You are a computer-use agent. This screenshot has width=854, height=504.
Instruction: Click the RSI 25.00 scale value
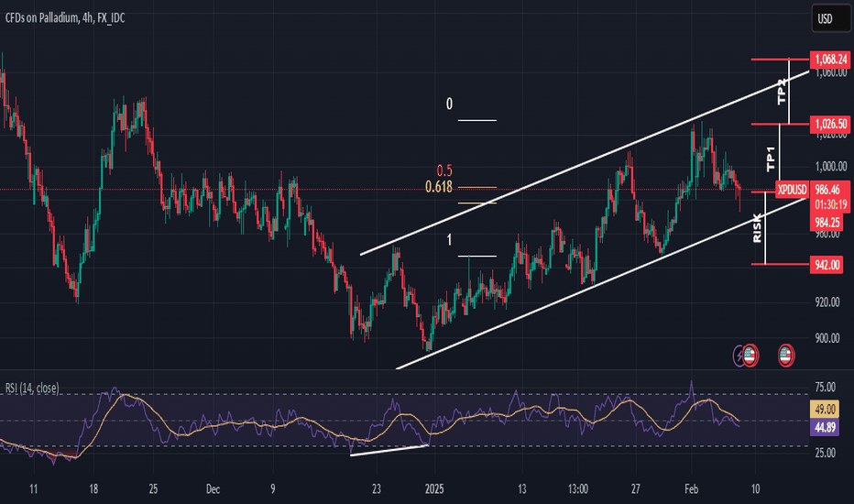point(825,453)
